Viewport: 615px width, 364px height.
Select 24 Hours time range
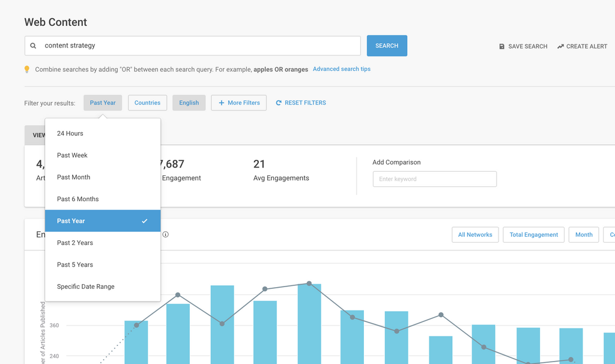pos(70,133)
